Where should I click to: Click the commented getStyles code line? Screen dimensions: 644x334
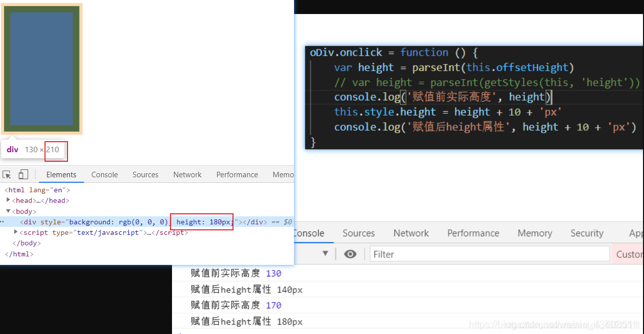pyautogui.click(x=487, y=83)
